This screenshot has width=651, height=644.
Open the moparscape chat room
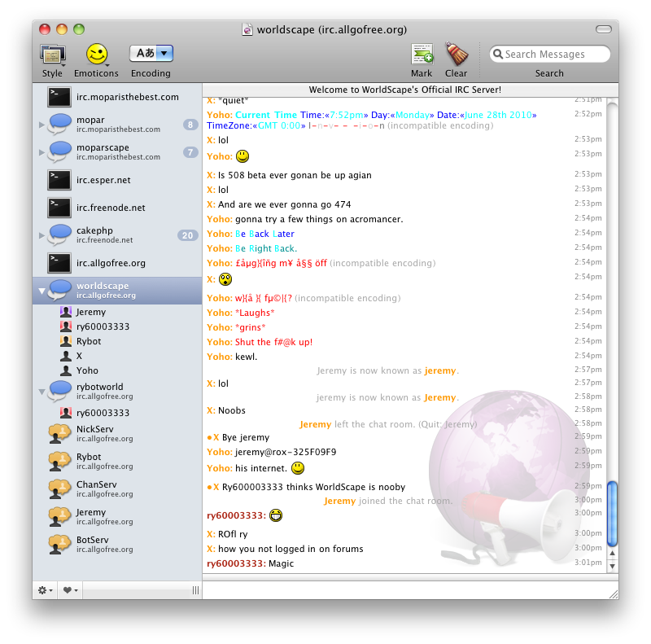coord(117,151)
